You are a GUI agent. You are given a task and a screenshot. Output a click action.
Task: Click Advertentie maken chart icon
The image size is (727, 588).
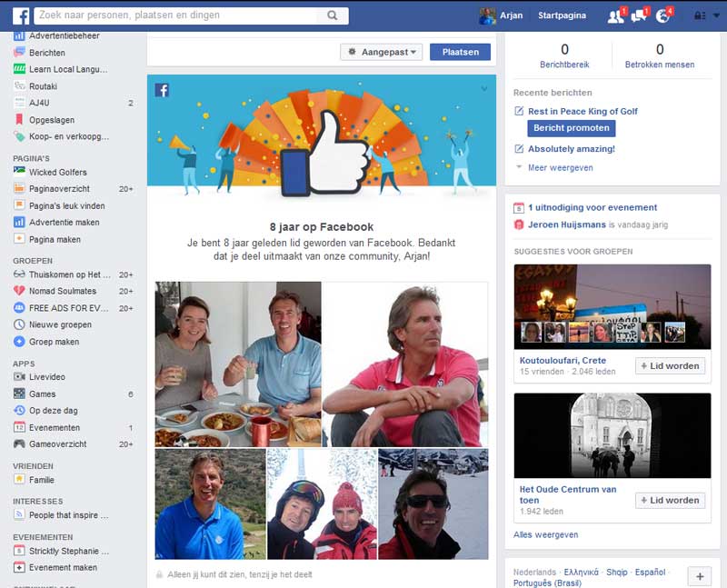click(x=19, y=222)
